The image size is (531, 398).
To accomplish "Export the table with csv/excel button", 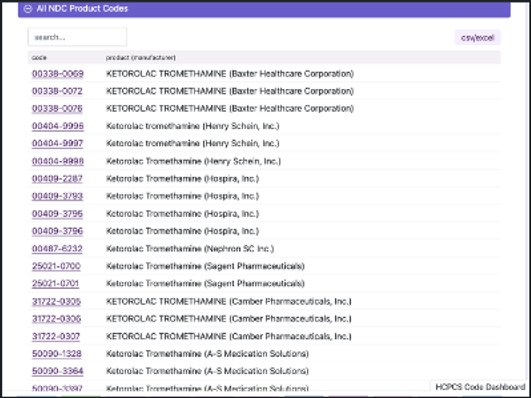I will tap(477, 38).
